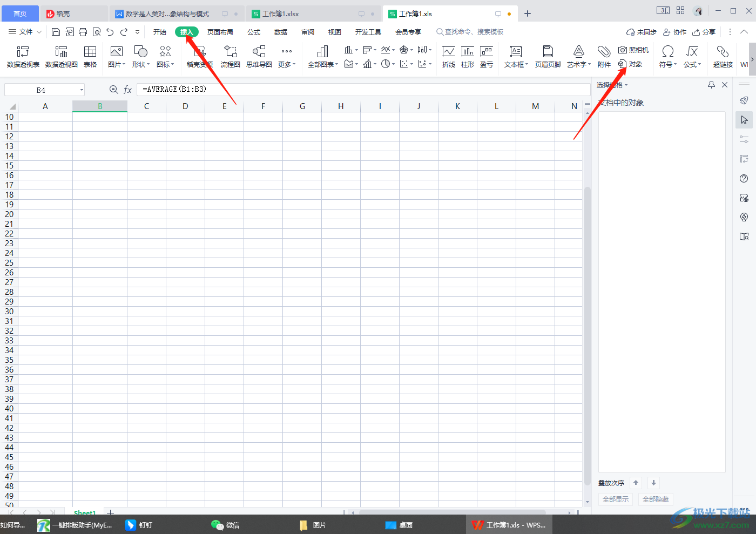Open the Picture (图片) insert option
Image resolution: width=756 pixels, height=534 pixels.
(x=117, y=57)
